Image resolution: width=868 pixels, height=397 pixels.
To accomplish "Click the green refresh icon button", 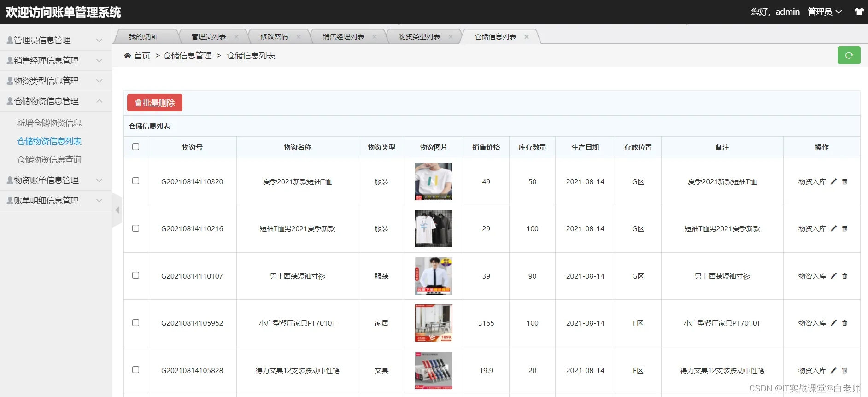I will point(849,55).
